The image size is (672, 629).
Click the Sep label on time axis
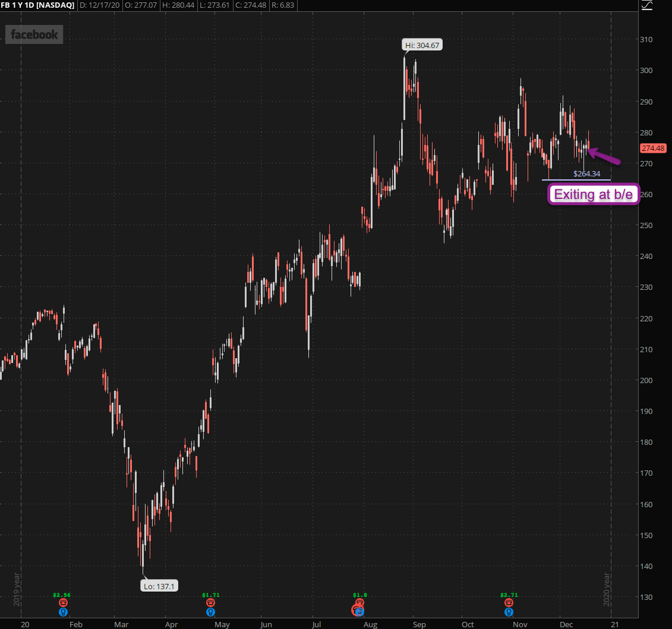pyautogui.click(x=419, y=624)
